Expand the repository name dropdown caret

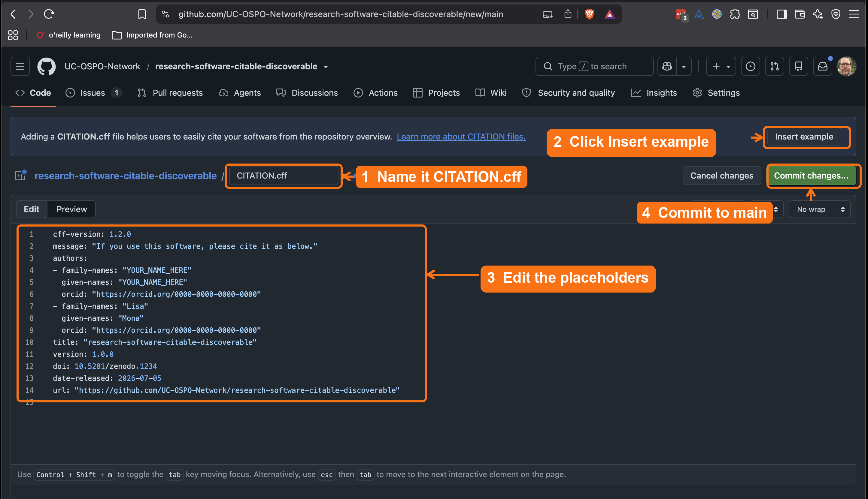point(326,67)
